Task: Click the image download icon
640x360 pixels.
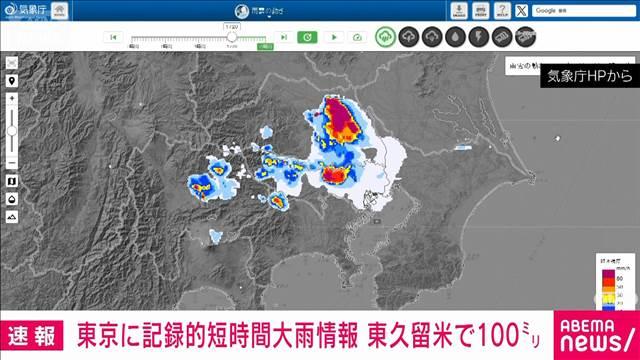Action: click(x=459, y=11)
